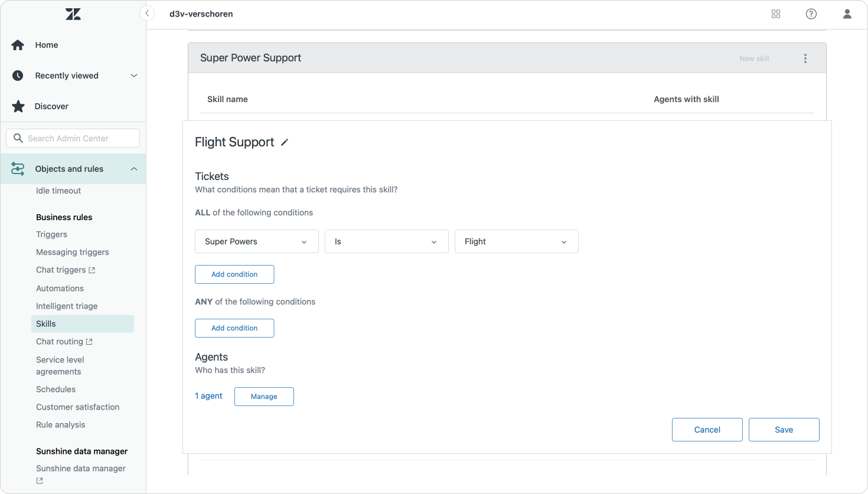
Task: Open Rule analysis page
Action: point(60,425)
